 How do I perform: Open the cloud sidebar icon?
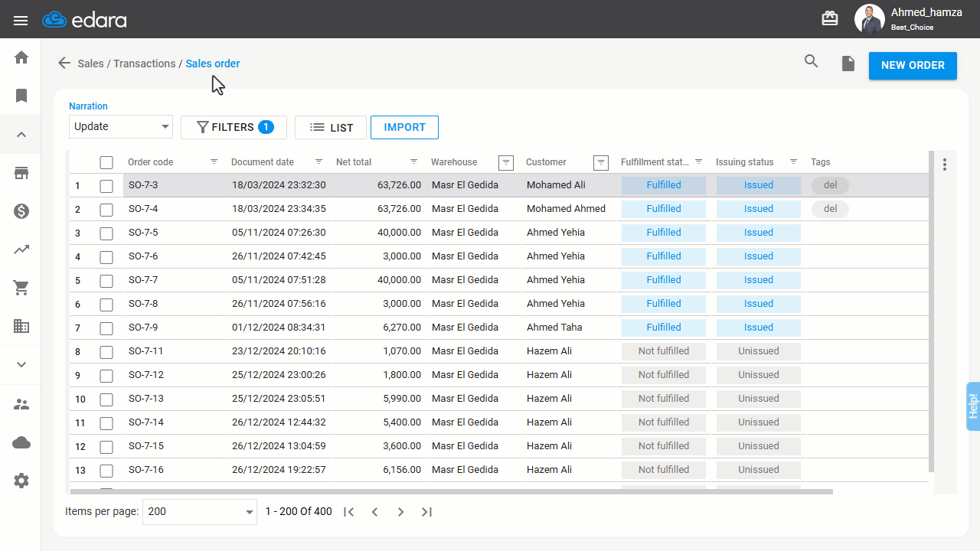click(21, 442)
